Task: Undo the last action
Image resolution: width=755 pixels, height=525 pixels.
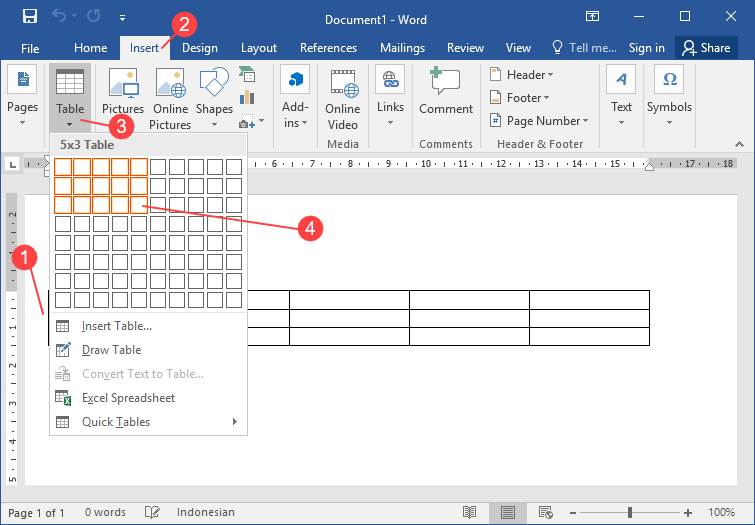Action: (59, 16)
